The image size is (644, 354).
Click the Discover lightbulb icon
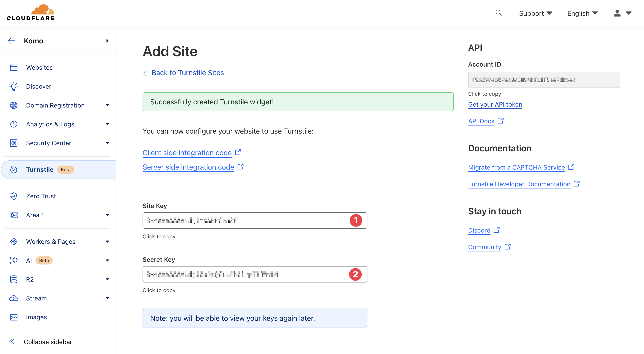tap(14, 86)
